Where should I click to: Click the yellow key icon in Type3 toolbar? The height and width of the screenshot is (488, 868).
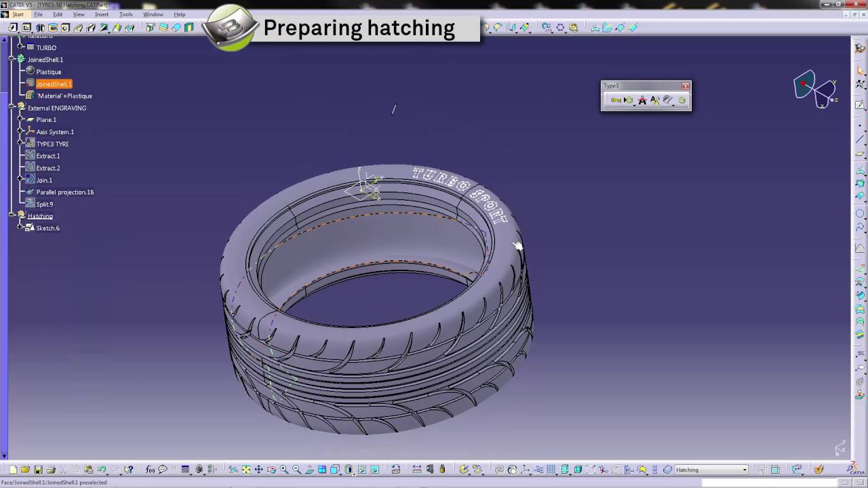[x=616, y=100]
